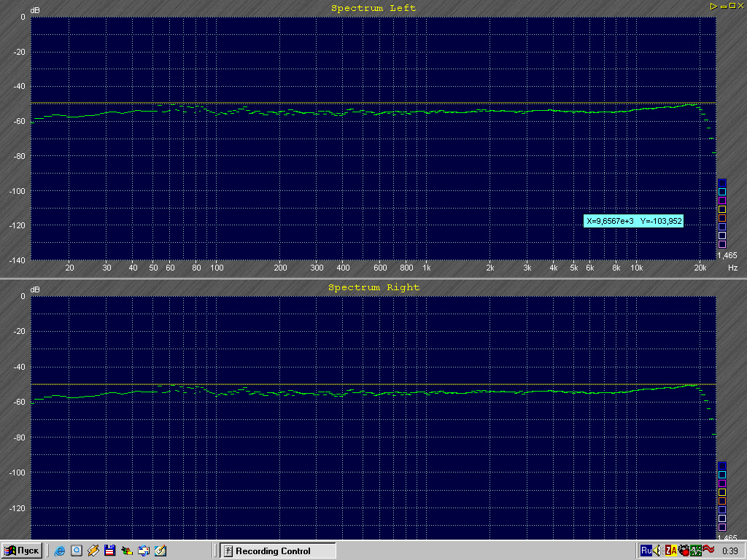The width and height of the screenshot is (747, 560).
Task: Open the Пуск start menu
Action: (x=21, y=551)
